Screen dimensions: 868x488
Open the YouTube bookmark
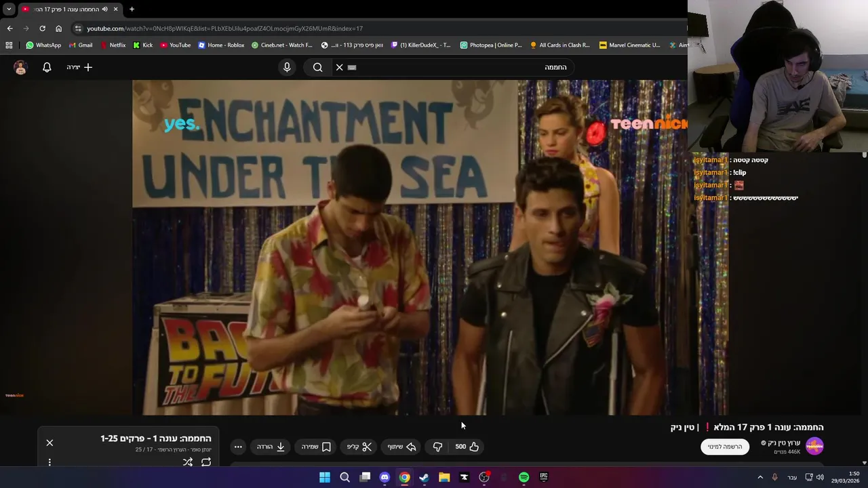coord(176,45)
